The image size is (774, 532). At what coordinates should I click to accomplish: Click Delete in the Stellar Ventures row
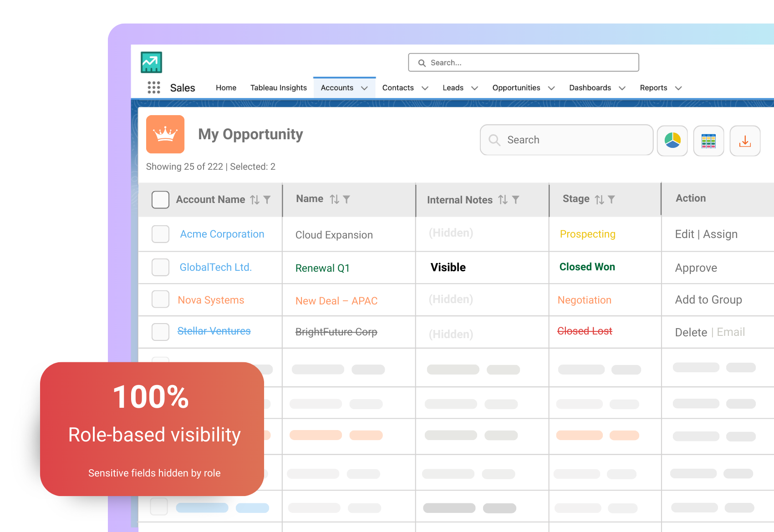pos(691,332)
